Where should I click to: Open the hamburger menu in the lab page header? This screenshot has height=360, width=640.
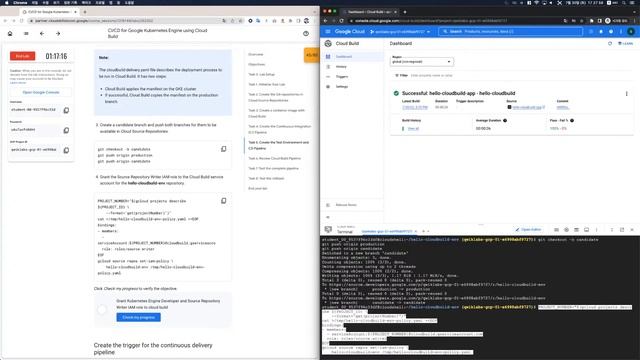(x=26, y=33)
